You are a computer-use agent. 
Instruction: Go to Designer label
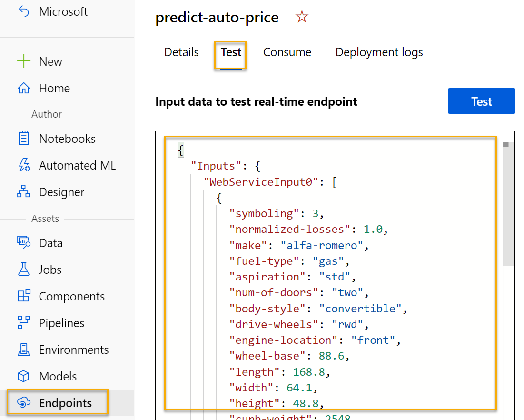(x=62, y=192)
